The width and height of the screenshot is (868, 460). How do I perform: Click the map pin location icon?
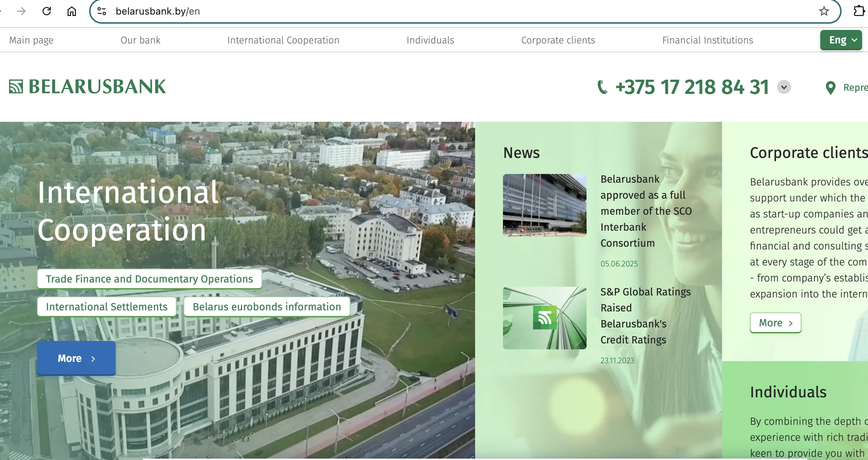point(831,88)
